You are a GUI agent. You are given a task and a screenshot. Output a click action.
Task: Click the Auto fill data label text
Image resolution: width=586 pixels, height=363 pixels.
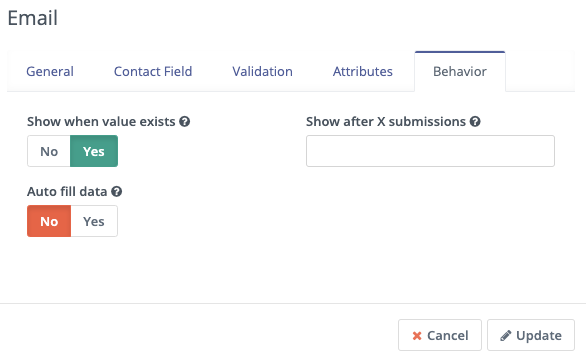click(x=67, y=191)
